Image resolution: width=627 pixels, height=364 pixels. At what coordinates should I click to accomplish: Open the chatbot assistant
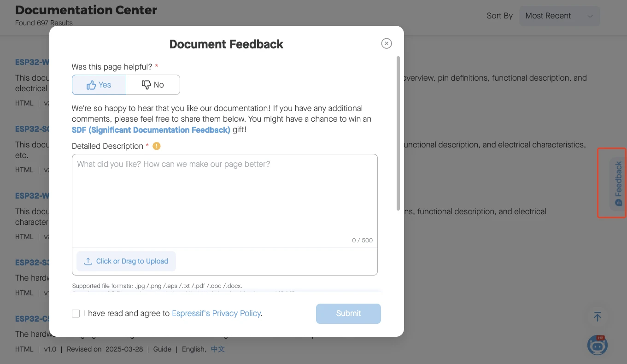pos(597,345)
